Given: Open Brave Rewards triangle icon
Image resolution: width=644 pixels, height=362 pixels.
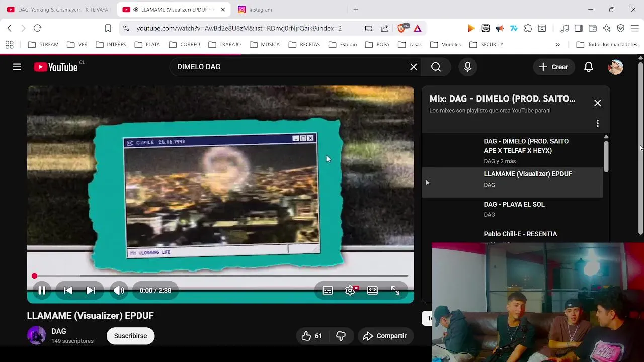Looking at the screenshot, I should 418,28.
